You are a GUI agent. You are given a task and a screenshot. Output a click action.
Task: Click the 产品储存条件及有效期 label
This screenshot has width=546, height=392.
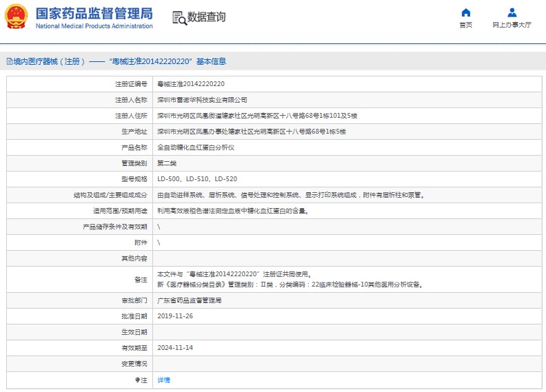115,227
